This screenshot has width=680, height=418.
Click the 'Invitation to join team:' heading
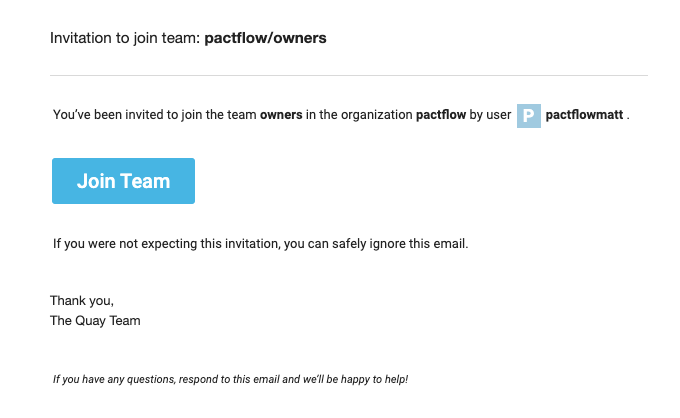coord(125,39)
